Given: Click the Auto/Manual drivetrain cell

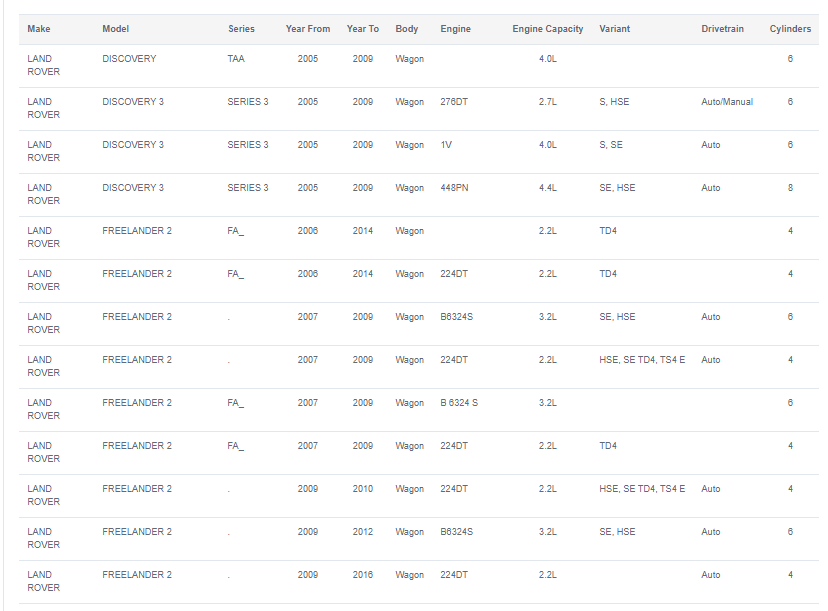Looking at the screenshot, I should [727, 102].
